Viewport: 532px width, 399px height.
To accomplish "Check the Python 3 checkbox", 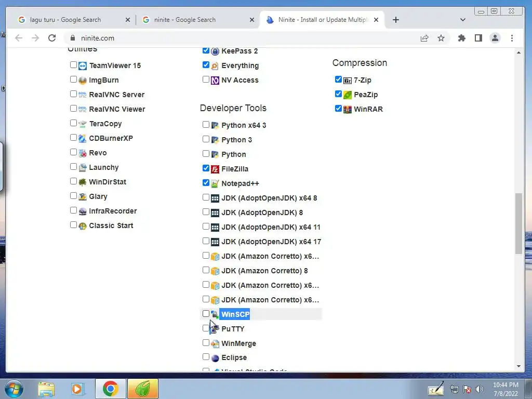I will pos(206,139).
